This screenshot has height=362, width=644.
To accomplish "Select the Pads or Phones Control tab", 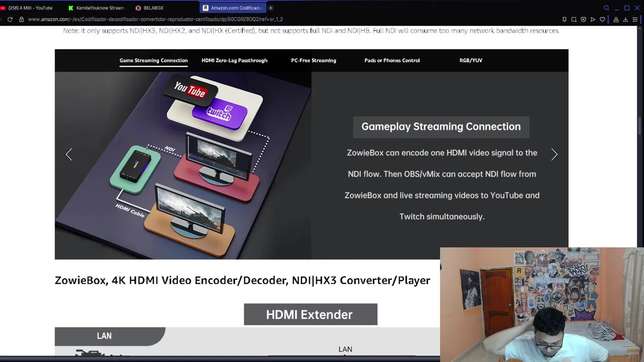I will [x=392, y=60].
